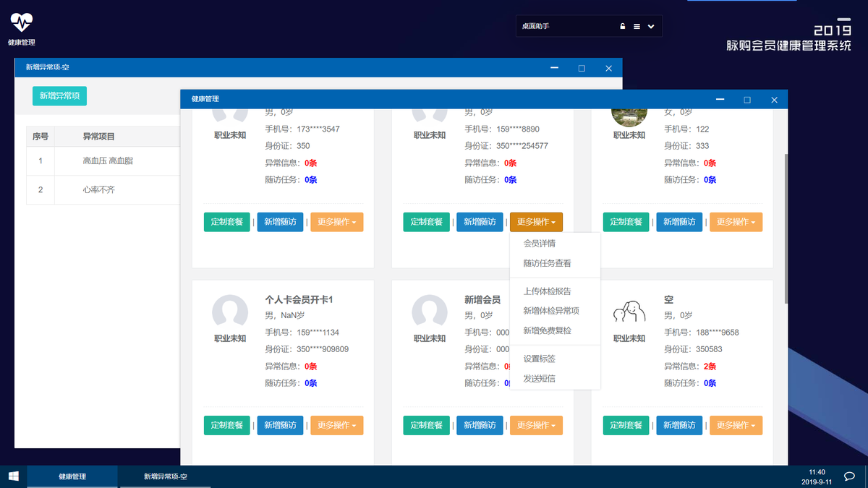The height and width of the screenshot is (488, 868).
Task: Open the Windows Start button
Action: click(13, 476)
